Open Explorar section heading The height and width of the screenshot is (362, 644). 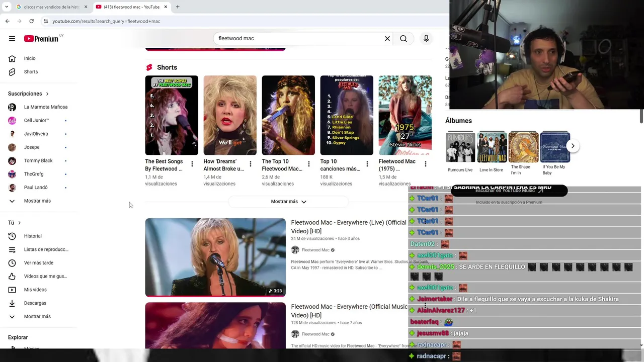click(18, 337)
